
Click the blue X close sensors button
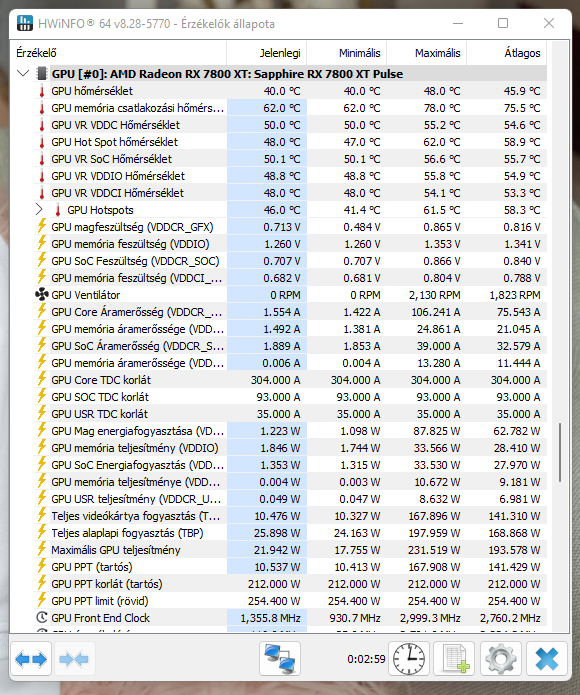(547, 660)
